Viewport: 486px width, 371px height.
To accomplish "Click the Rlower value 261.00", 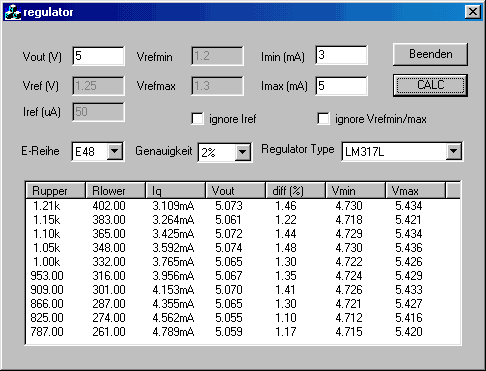I will [x=109, y=332].
